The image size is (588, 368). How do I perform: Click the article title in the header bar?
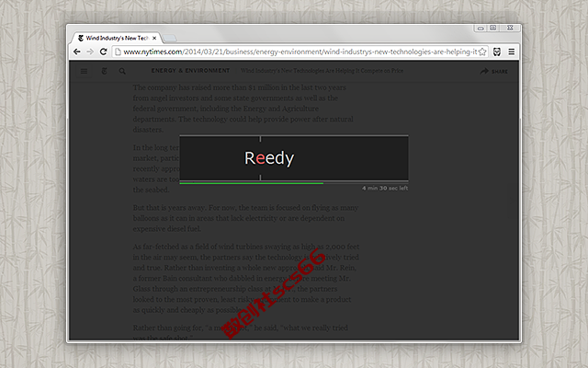point(322,71)
